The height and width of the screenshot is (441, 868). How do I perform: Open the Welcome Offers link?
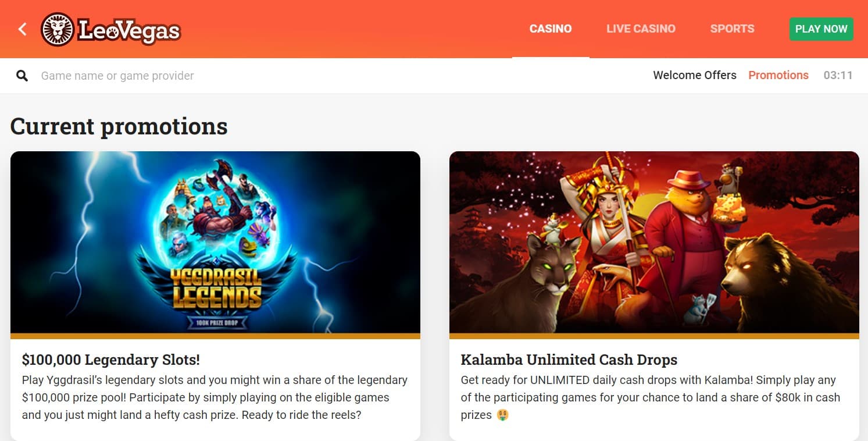point(695,75)
